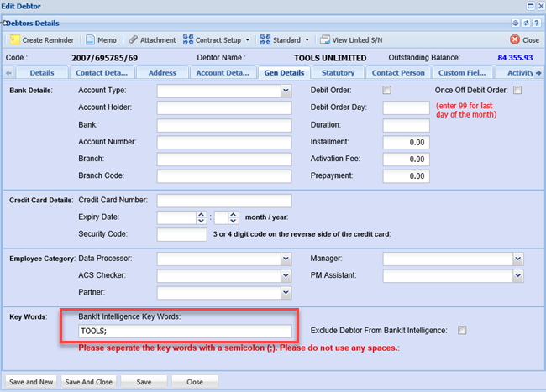Screen dimensions: 546x392
Task: Check Exclude Debtor From BankIt Intelligence
Action: [x=462, y=331]
